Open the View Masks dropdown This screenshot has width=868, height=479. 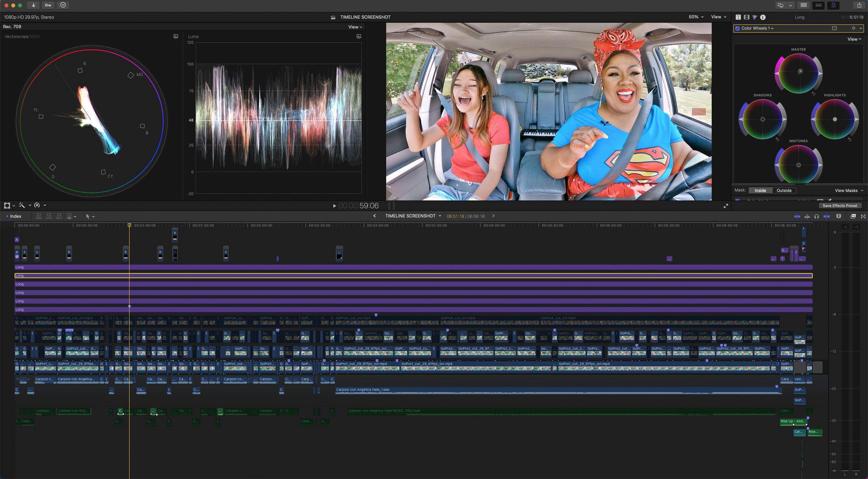(849, 190)
